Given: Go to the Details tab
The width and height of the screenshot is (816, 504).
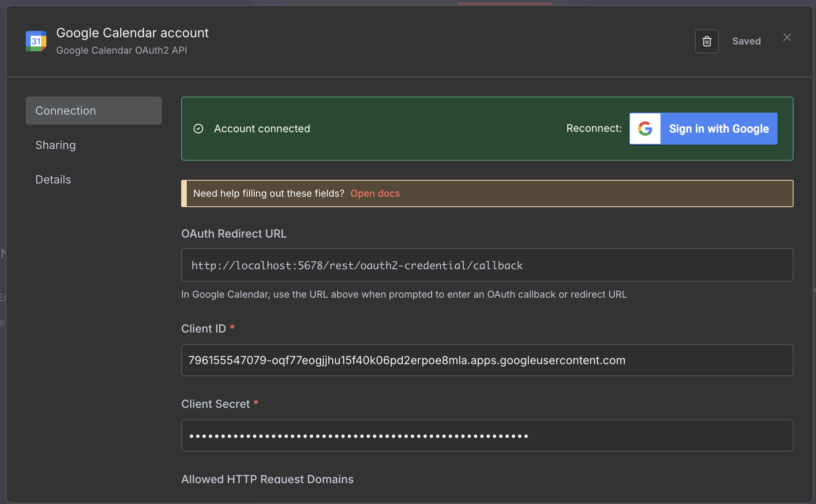Looking at the screenshot, I should (x=53, y=179).
